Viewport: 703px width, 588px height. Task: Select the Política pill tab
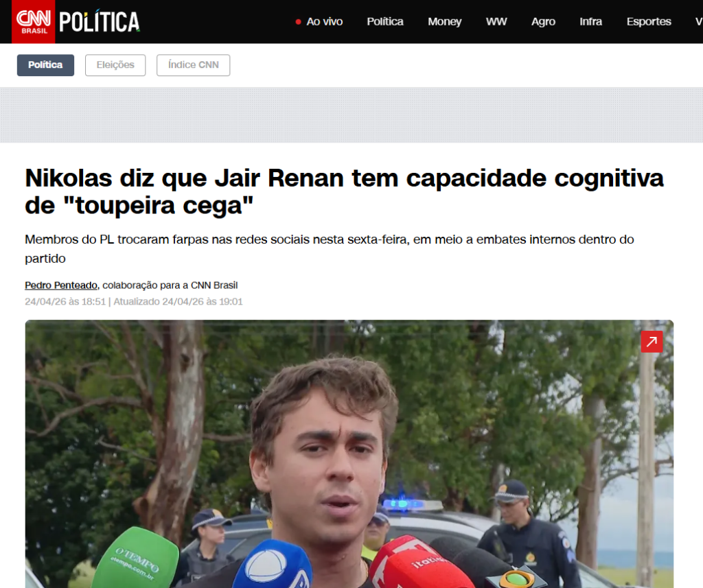(45, 65)
